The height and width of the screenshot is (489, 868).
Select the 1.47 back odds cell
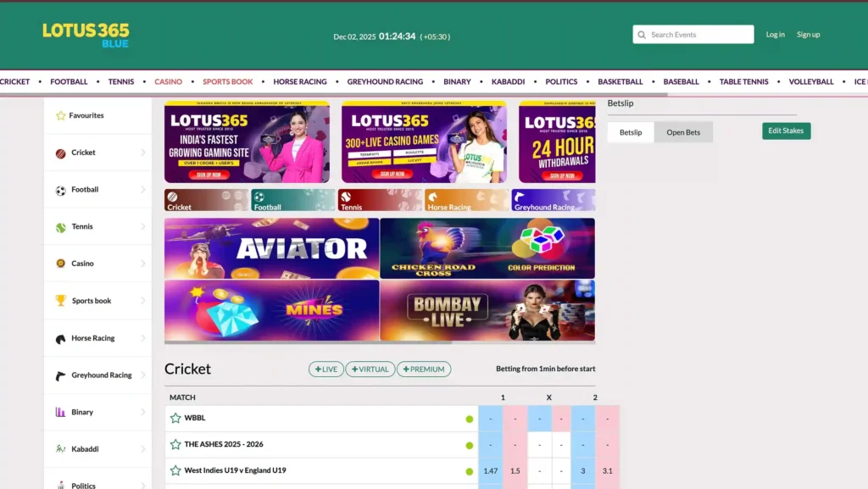pos(490,470)
